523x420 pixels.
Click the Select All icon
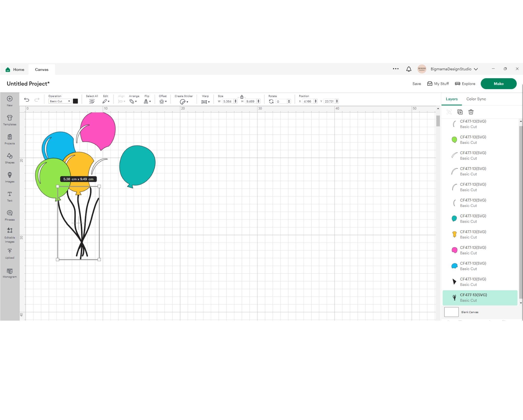pyautogui.click(x=92, y=101)
